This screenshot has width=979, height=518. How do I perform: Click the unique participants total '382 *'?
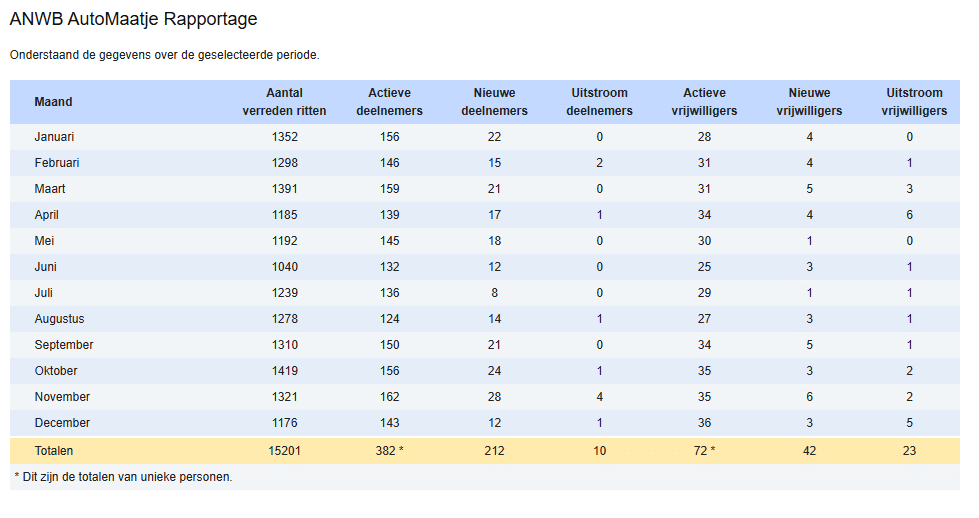(390, 451)
